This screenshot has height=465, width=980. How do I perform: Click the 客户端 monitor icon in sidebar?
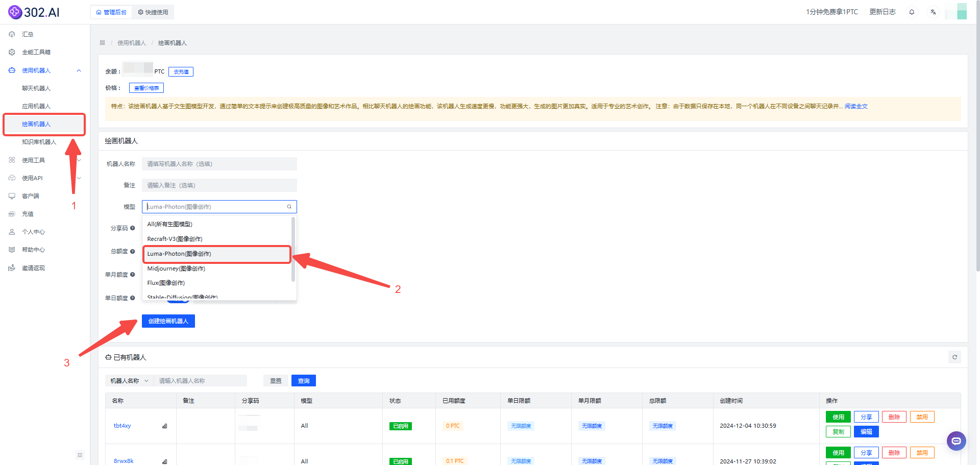12,196
